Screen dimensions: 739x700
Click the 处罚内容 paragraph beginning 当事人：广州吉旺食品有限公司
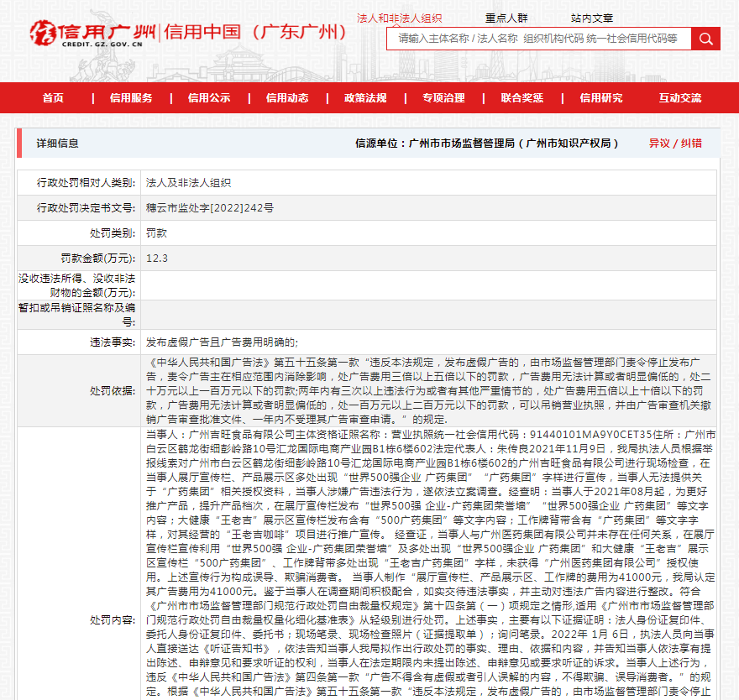pos(430,563)
